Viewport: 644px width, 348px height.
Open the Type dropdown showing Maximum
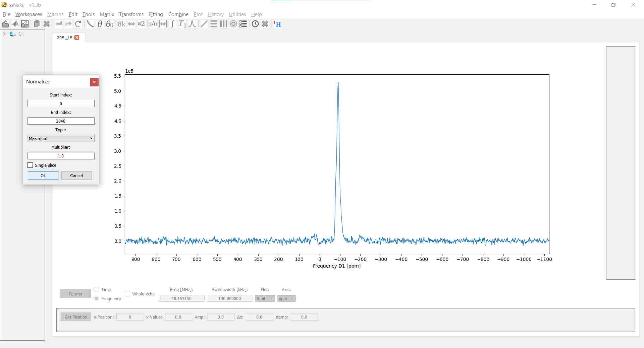pos(61,138)
